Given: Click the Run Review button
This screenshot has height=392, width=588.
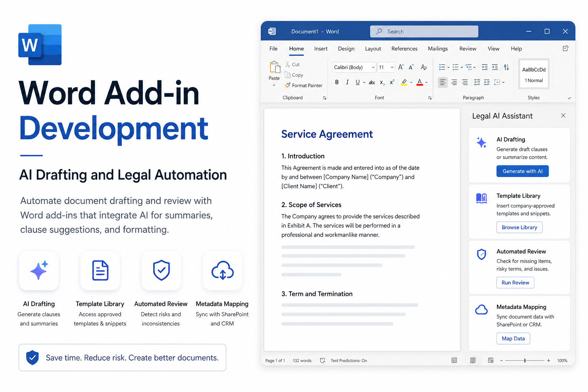Looking at the screenshot, I should coord(515,283).
